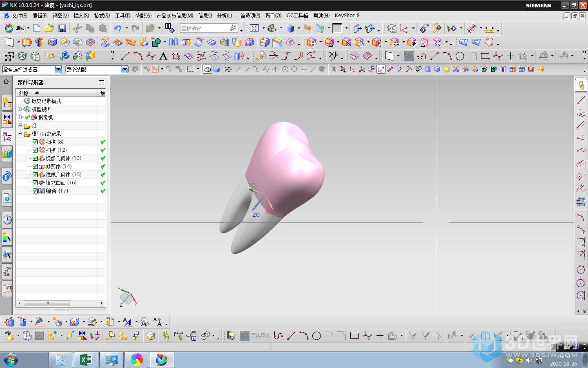Sort by the 名称 column header
The image size is (588, 368).
(x=57, y=93)
